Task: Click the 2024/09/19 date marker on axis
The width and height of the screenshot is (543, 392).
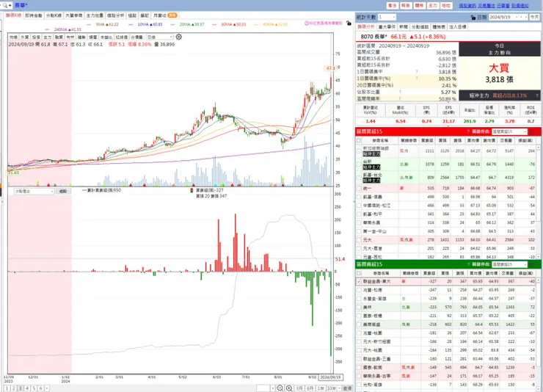Action: [x=330, y=377]
